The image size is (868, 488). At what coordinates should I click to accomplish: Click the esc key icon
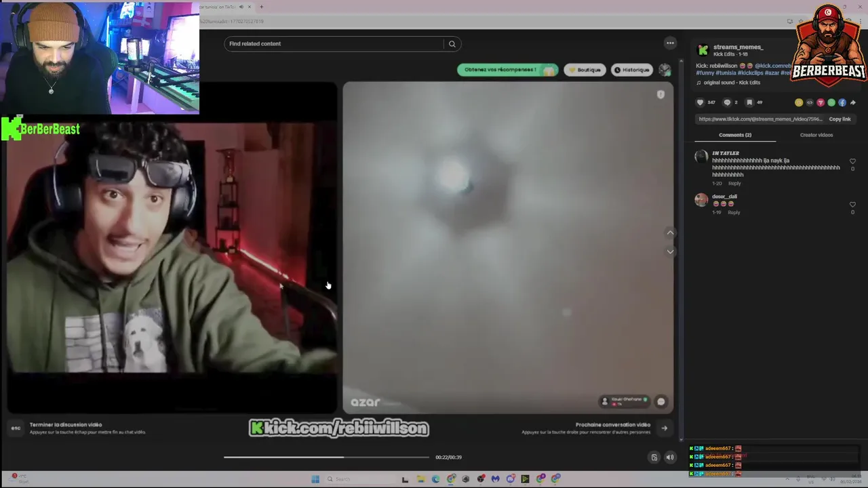click(16, 428)
